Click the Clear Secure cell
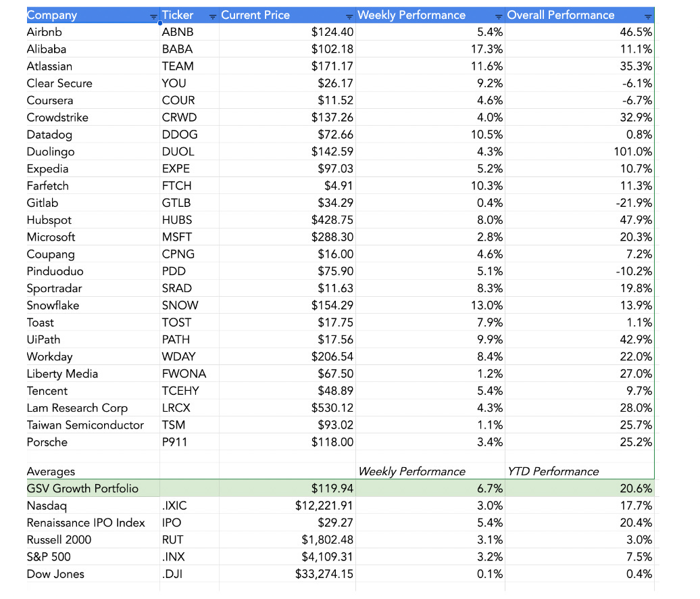The image size is (700, 599). coord(93,83)
